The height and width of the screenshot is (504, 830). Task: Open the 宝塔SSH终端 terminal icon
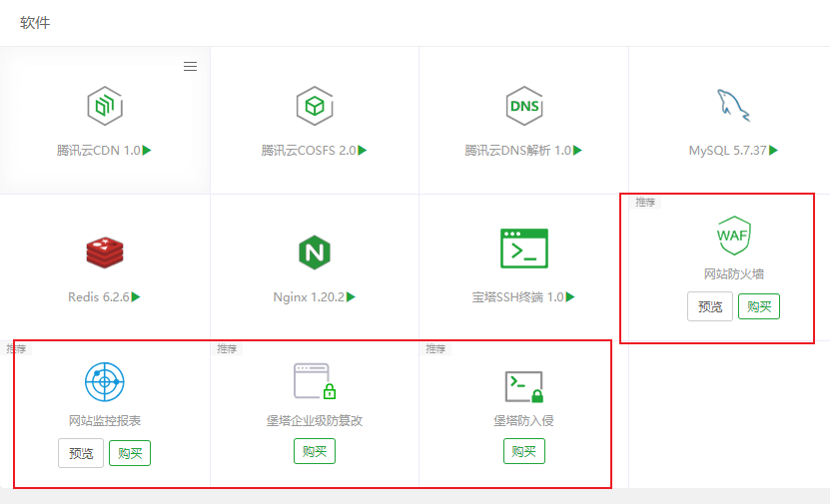click(x=524, y=249)
